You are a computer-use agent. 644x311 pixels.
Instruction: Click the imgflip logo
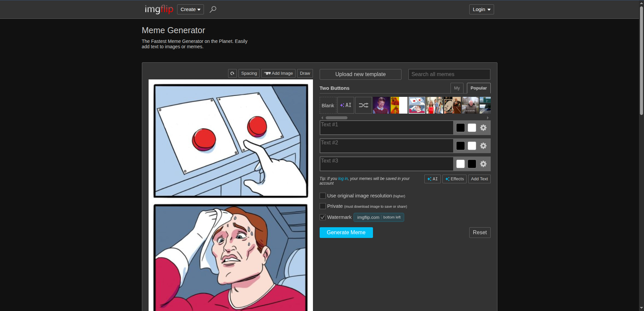point(159,9)
